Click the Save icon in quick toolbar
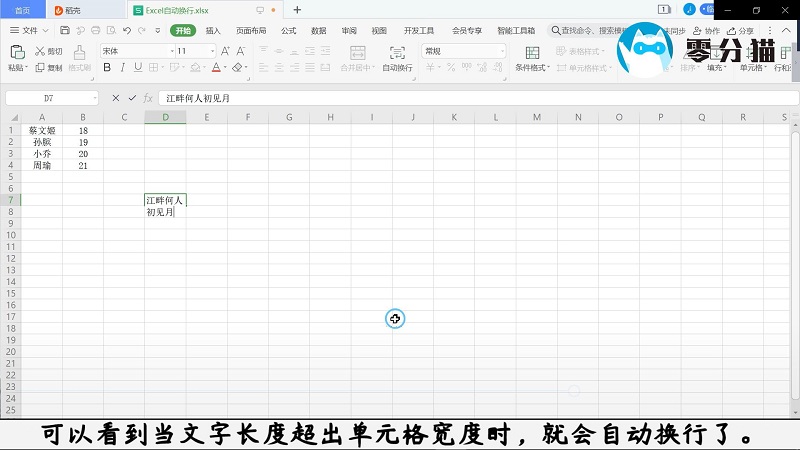Screen dimensions: 800x450 [x=65, y=31]
